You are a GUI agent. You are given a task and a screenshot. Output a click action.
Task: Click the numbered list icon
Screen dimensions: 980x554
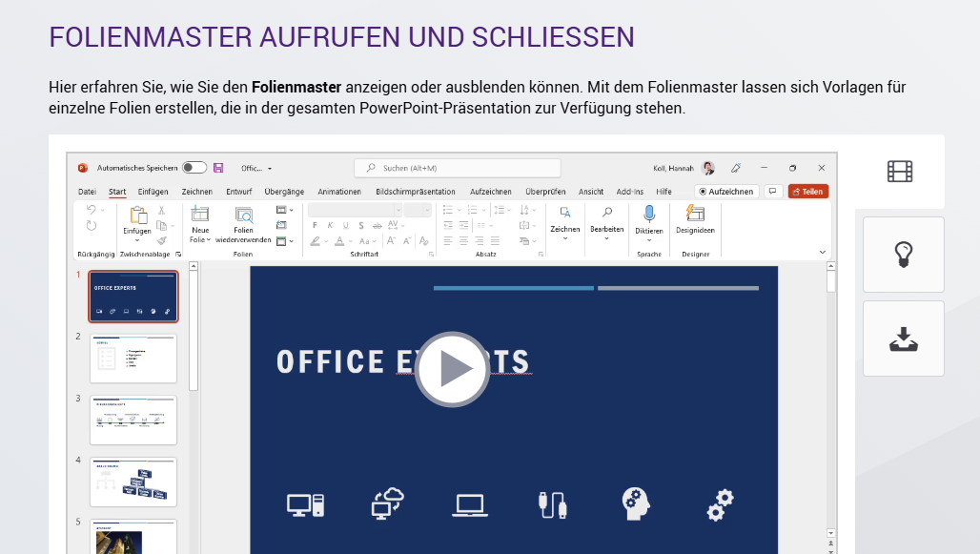coord(472,210)
